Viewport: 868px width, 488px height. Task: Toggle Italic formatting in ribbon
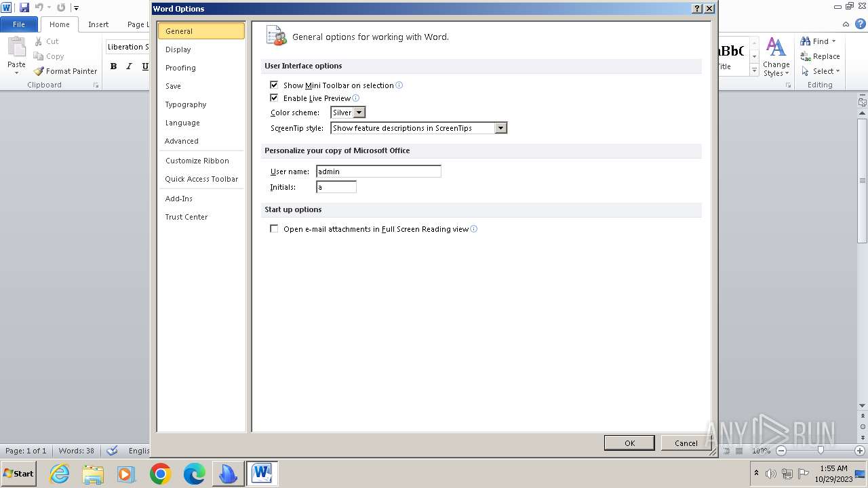pyautogui.click(x=129, y=66)
